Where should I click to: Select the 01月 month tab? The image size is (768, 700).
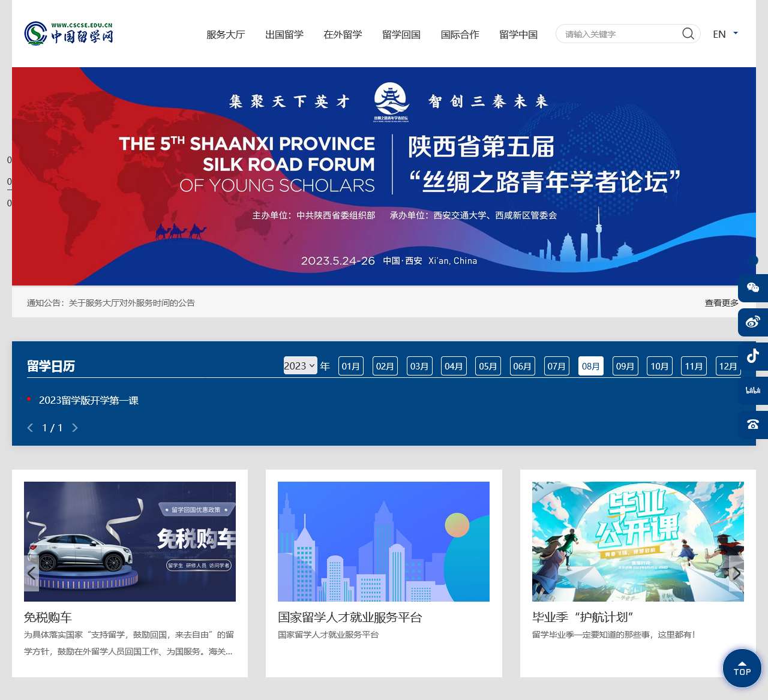pyautogui.click(x=351, y=366)
